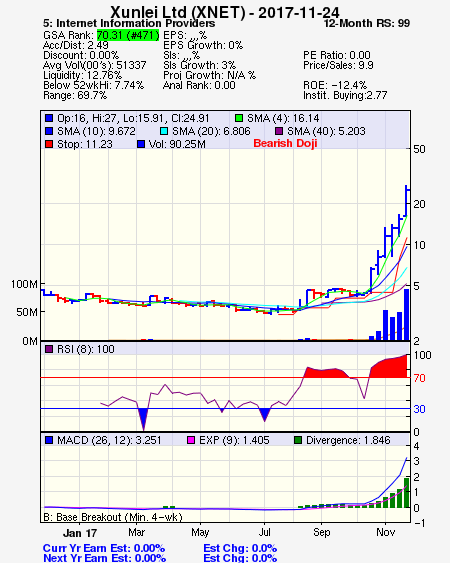Click the green Divergence legend swatch
Viewport: 450px width, 563px height.
point(298,440)
